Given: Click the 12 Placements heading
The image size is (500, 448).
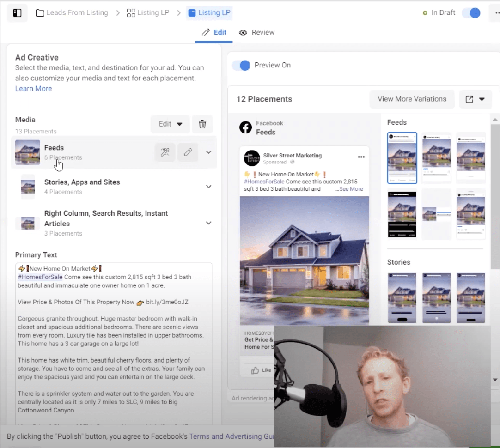Looking at the screenshot, I should click(x=264, y=99).
